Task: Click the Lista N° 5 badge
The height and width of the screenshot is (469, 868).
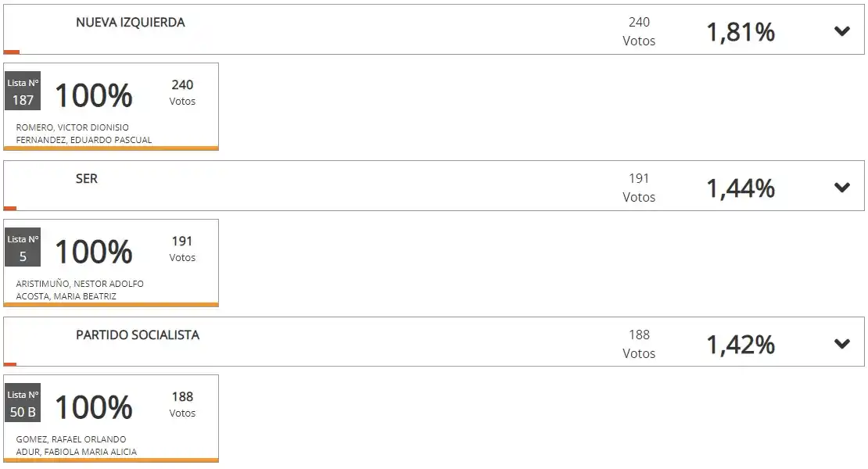Action: [x=23, y=248]
